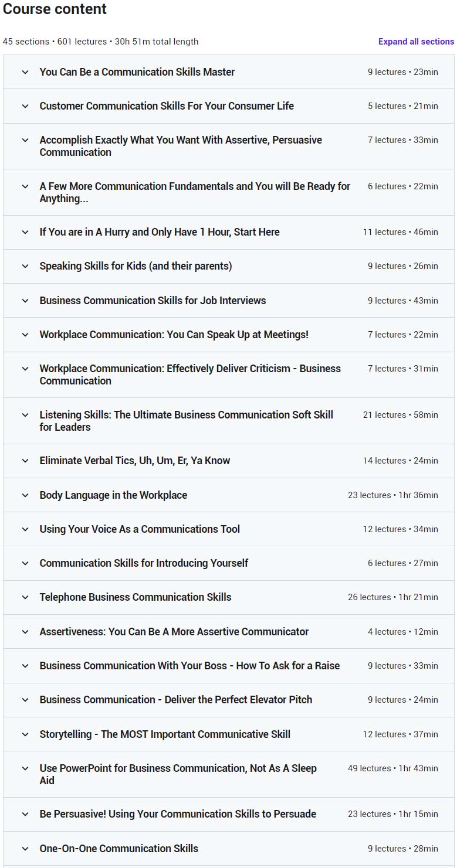Open chevron beside 'Storytelling' section
The height and width of the screenshot is (868, 457).
click(x=25, y=734)
